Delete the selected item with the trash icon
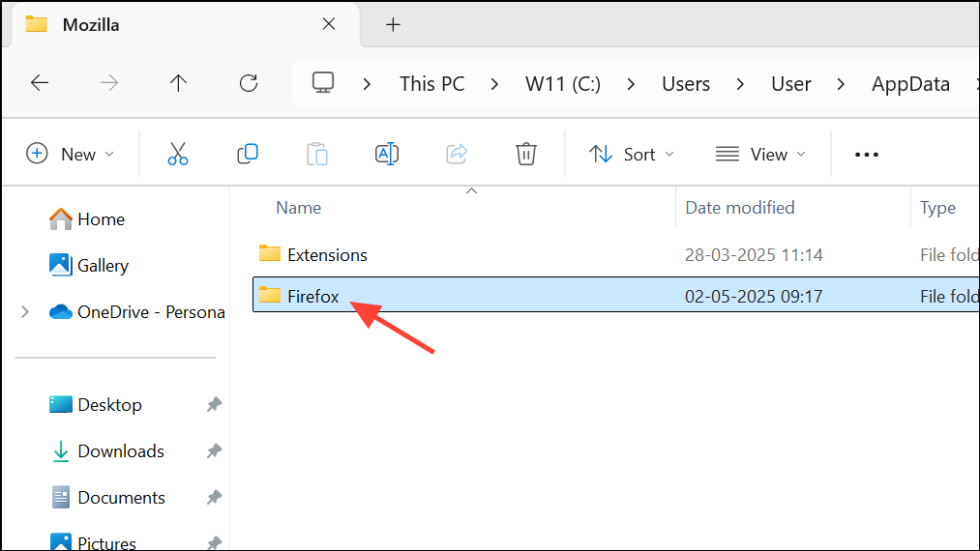The width and height of the screenshot is (980, 551). [525, 154]
